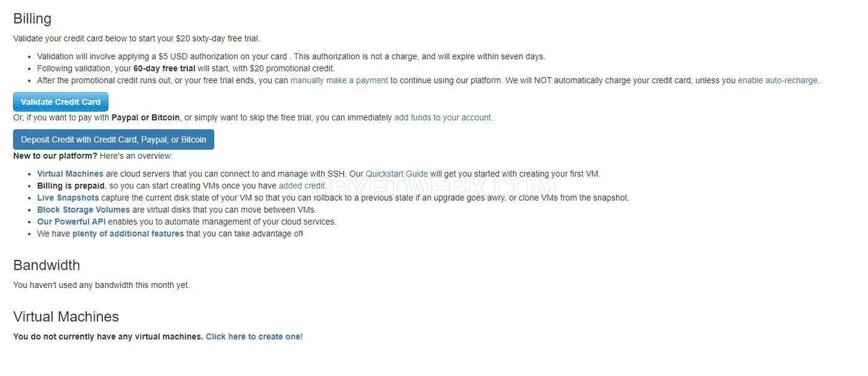The width and height of the screenshot is (868, 376).
Task: Click the Billing section heading
Action: (32, 19)
